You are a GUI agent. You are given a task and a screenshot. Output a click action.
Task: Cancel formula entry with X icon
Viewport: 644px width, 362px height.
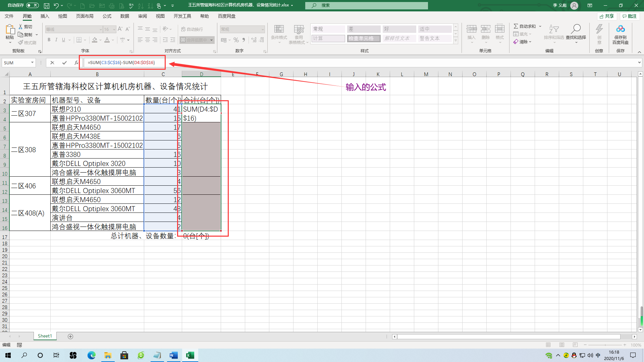coord(52,63)
